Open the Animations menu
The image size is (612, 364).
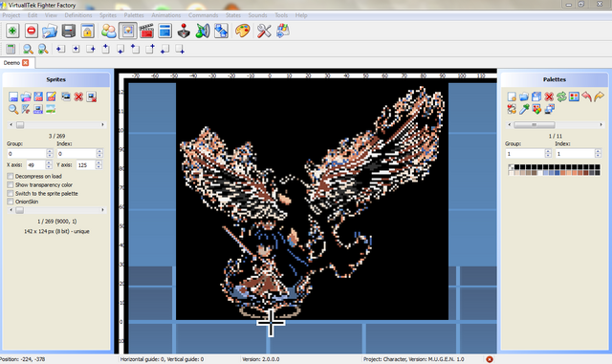click(x=165, y=15)
